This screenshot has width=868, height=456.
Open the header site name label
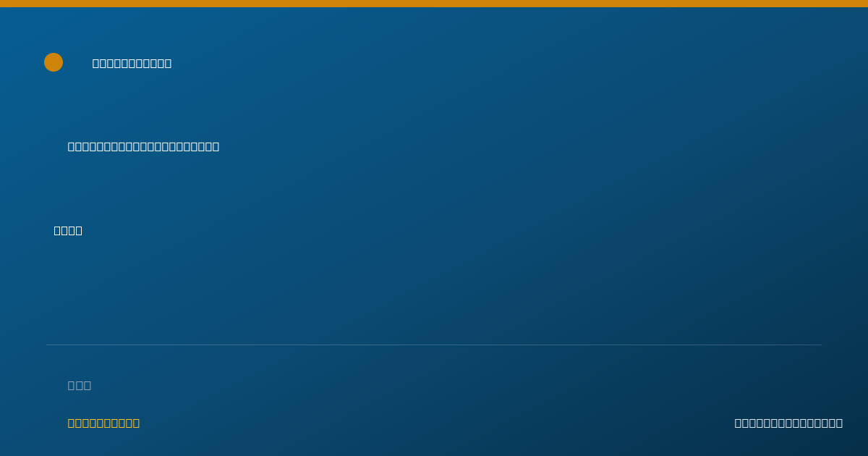(132, 63)
